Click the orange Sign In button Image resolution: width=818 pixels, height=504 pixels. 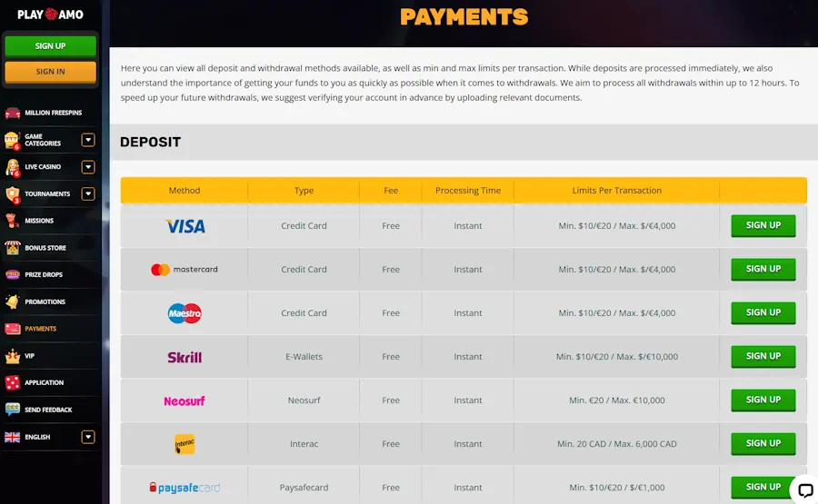50,72
